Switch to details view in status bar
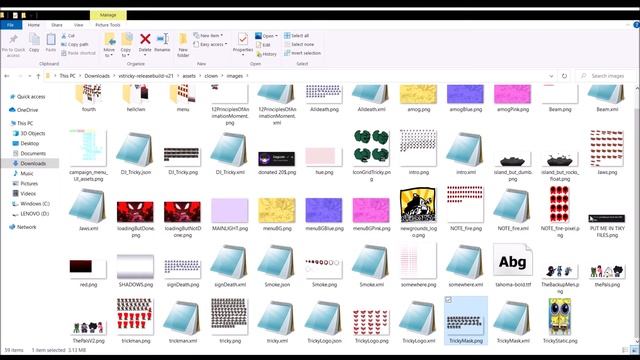 pos(625,350)
